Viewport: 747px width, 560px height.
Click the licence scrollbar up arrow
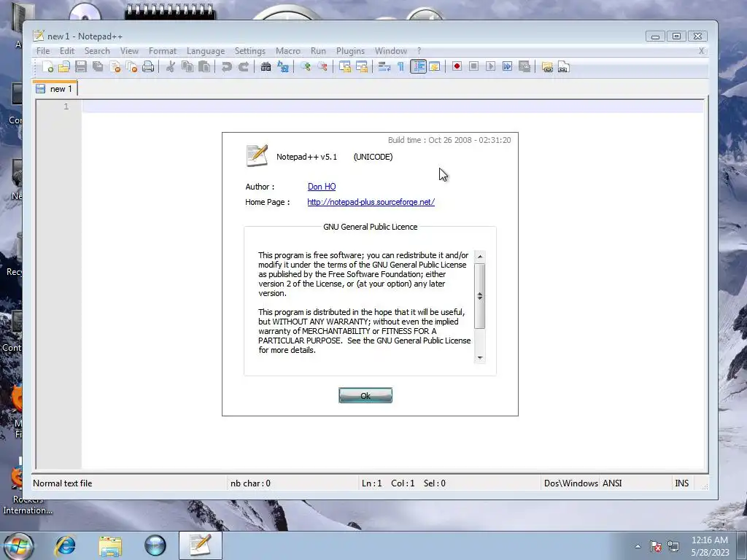(480, 256)
